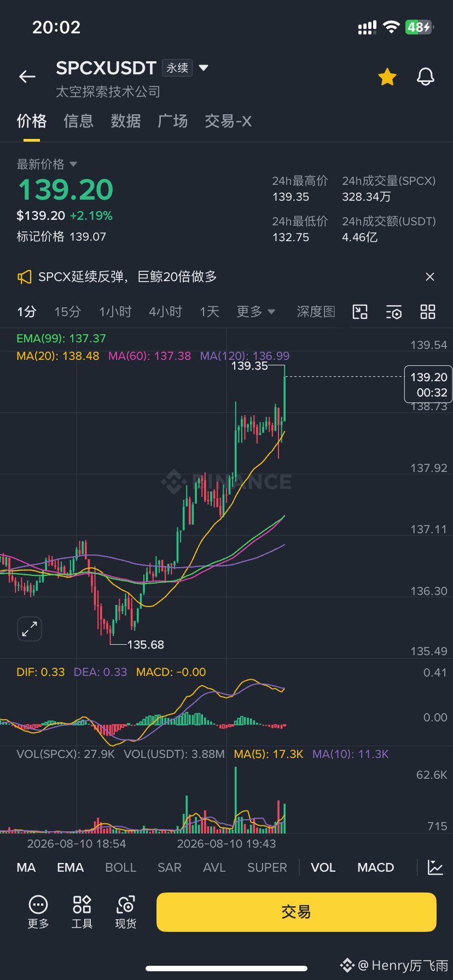Switch to the 数据 tab
Screen dimensions: 453x980
pyautogui.click(x=126, y=121)
